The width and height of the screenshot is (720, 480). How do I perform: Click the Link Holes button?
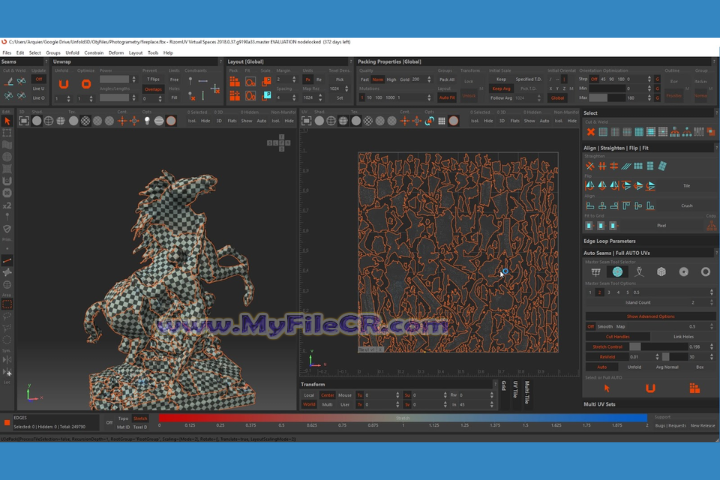click(683, 337)
